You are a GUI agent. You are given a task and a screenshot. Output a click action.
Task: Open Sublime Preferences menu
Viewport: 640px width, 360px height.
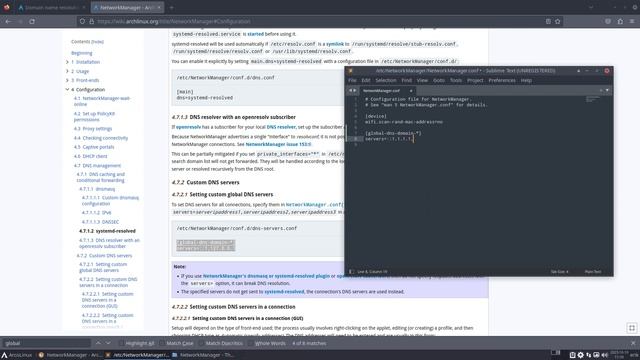[502, 80]
